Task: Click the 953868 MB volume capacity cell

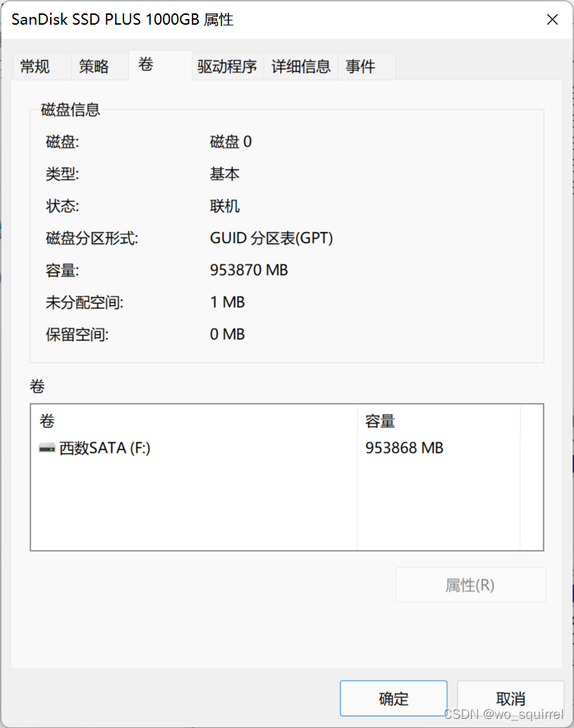Action: pos(404,448)
